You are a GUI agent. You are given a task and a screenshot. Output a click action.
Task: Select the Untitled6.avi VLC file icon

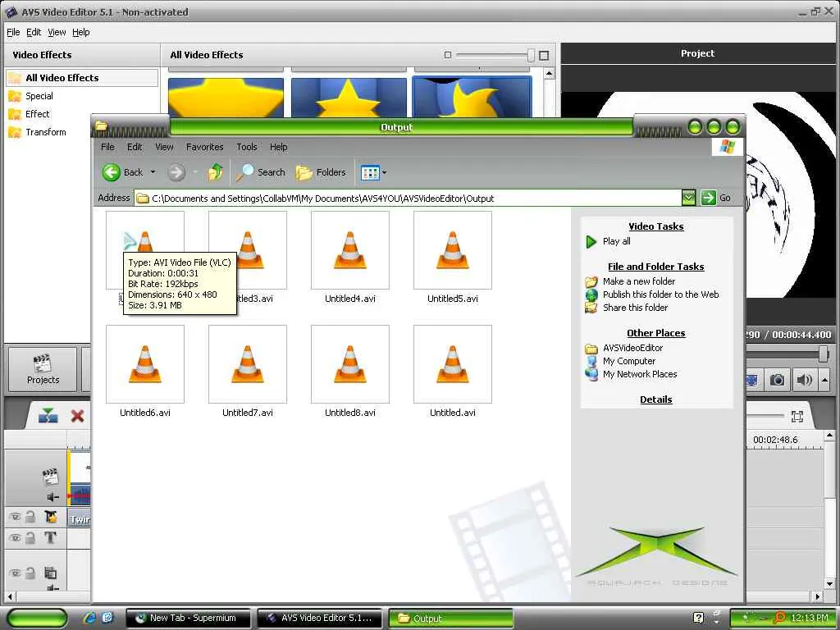point(145,364)
